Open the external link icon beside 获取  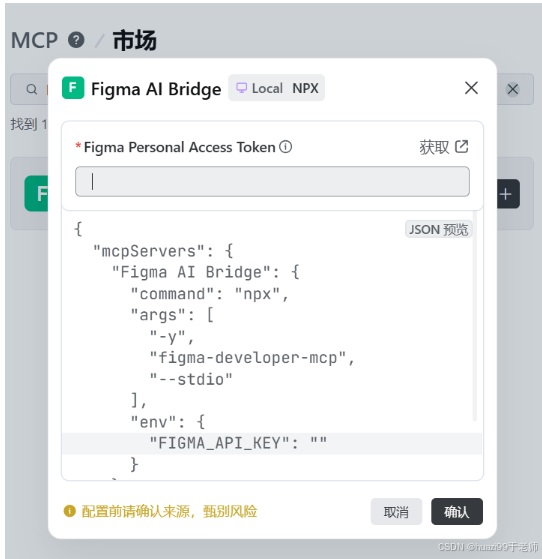[x=462, y=147]
